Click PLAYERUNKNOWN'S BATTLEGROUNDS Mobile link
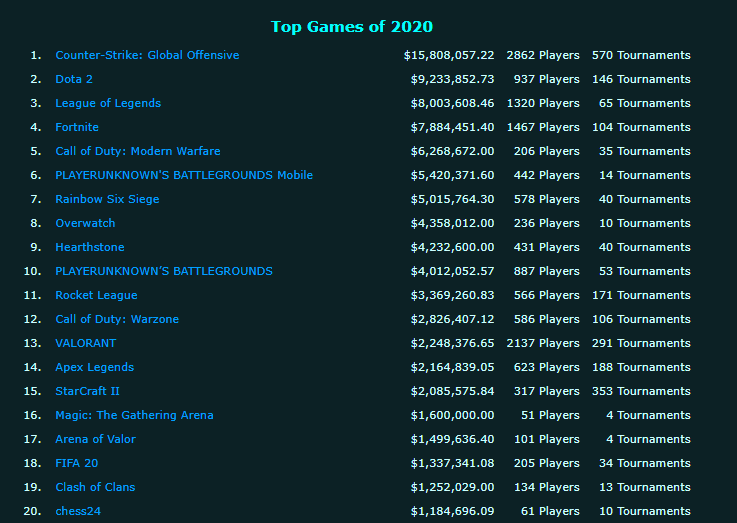 (x=184, y=175)
